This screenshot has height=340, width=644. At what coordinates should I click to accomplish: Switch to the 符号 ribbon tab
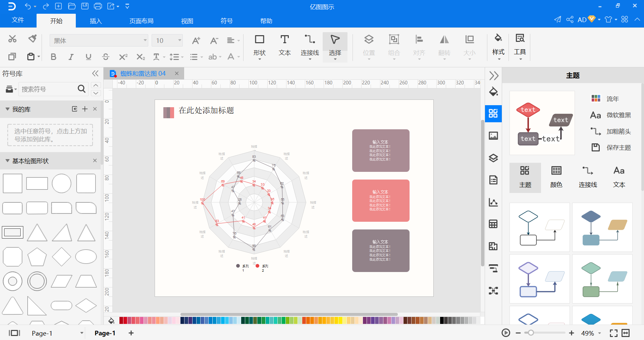(226, 21)
